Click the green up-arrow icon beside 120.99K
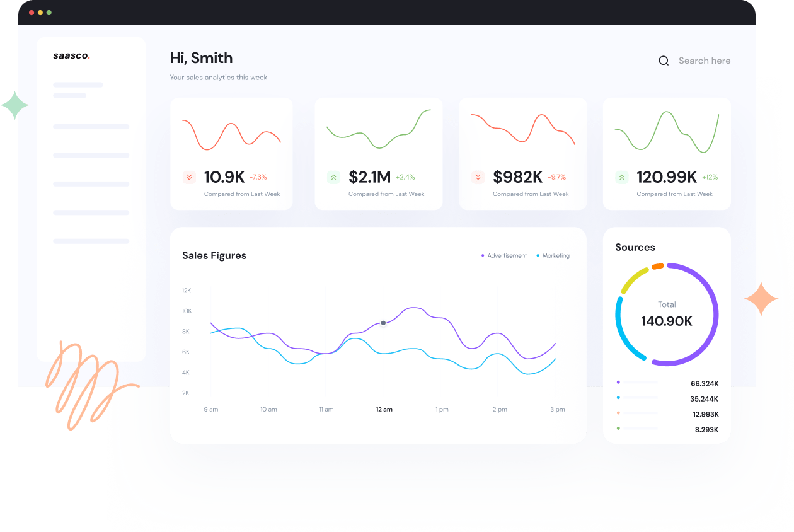The height and width of the screenshot is (532, 794). tap(622, 177)
